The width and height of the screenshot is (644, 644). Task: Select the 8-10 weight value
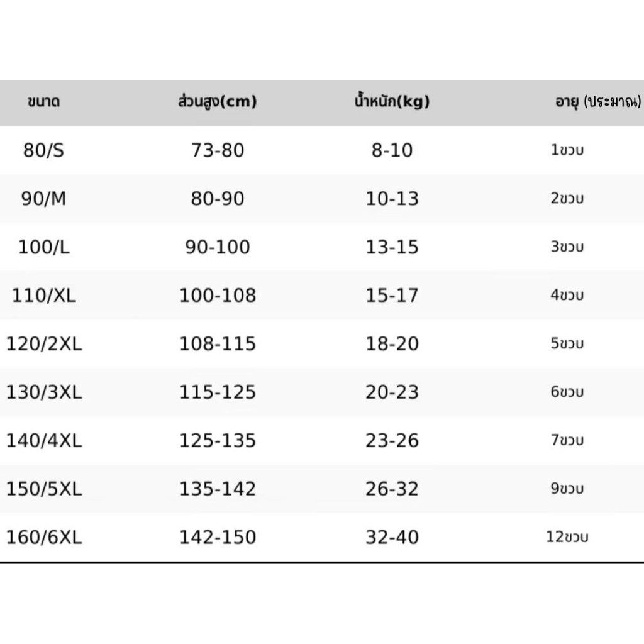tap(392, 150)
